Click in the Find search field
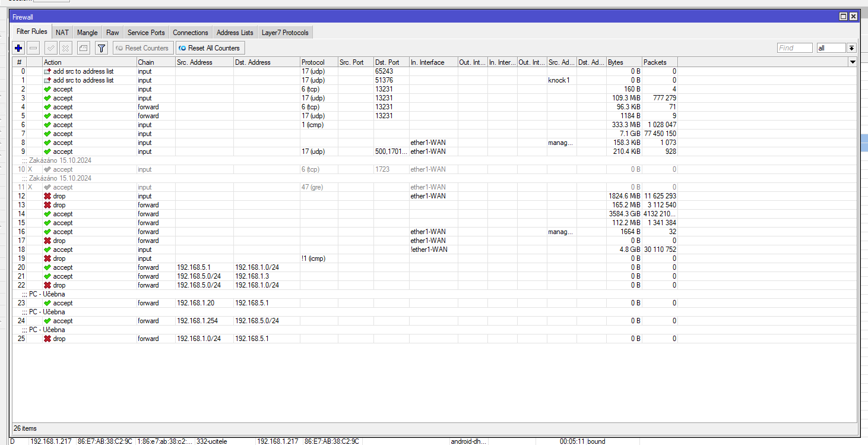This screenshot has width=868, height=445. coord(794,48)
